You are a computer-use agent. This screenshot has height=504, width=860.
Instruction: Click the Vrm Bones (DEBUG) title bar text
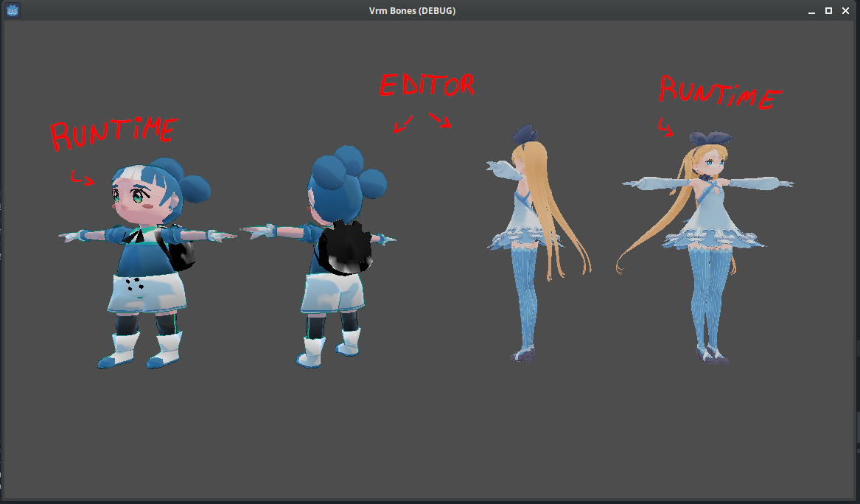click(x=412, y=10)
